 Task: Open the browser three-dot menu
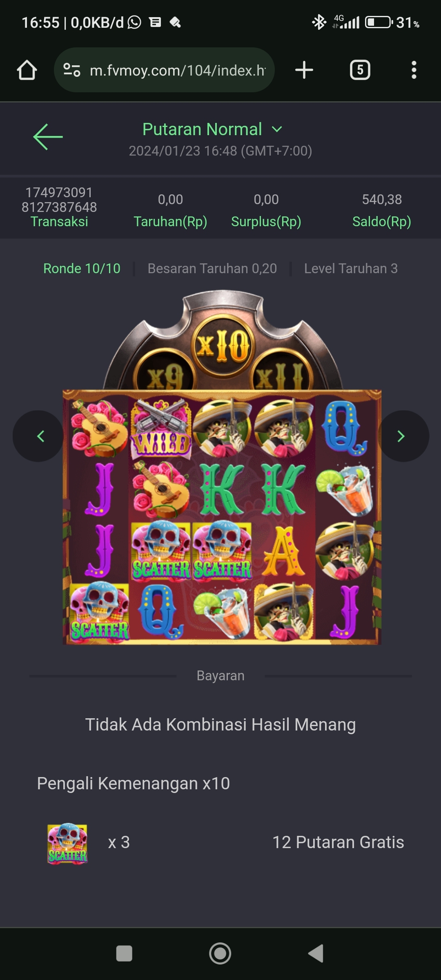(414, 70)
